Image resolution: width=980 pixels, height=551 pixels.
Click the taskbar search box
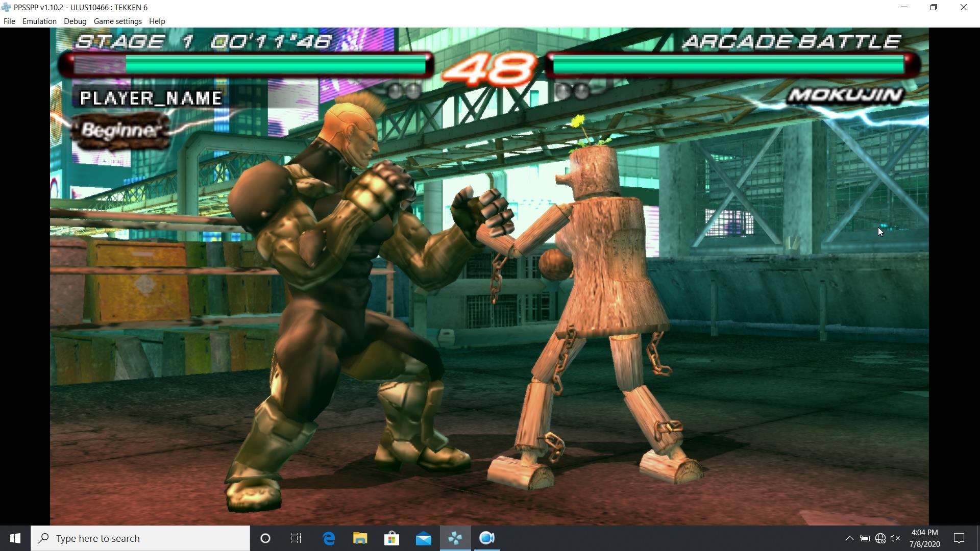coord(140,538)
